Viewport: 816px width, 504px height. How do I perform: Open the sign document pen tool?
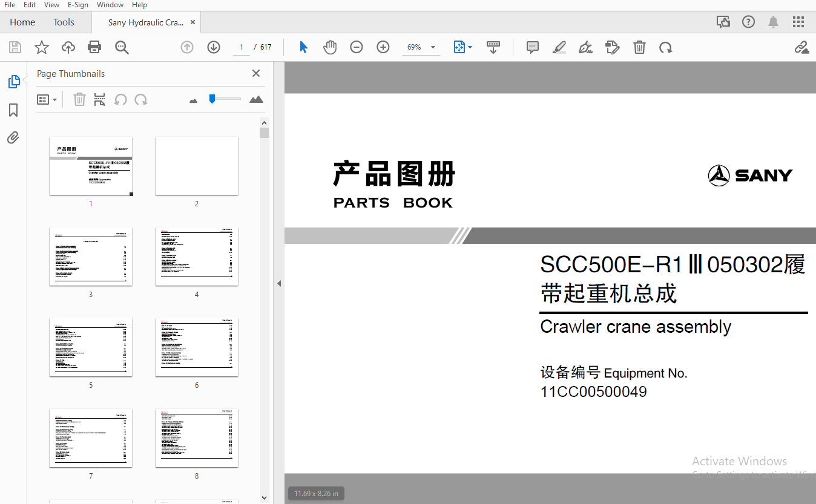[585, 47]
